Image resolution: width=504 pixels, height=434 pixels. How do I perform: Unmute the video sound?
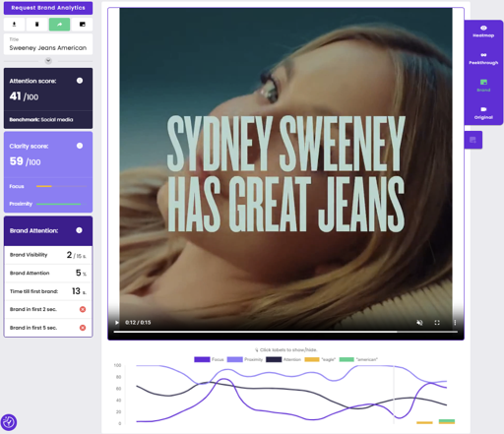pyautogui.click(x=419, y=323)
